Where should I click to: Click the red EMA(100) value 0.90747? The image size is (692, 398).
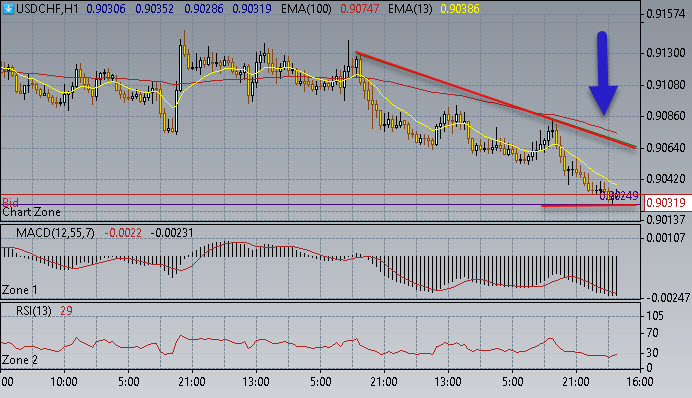click(360, 9)
